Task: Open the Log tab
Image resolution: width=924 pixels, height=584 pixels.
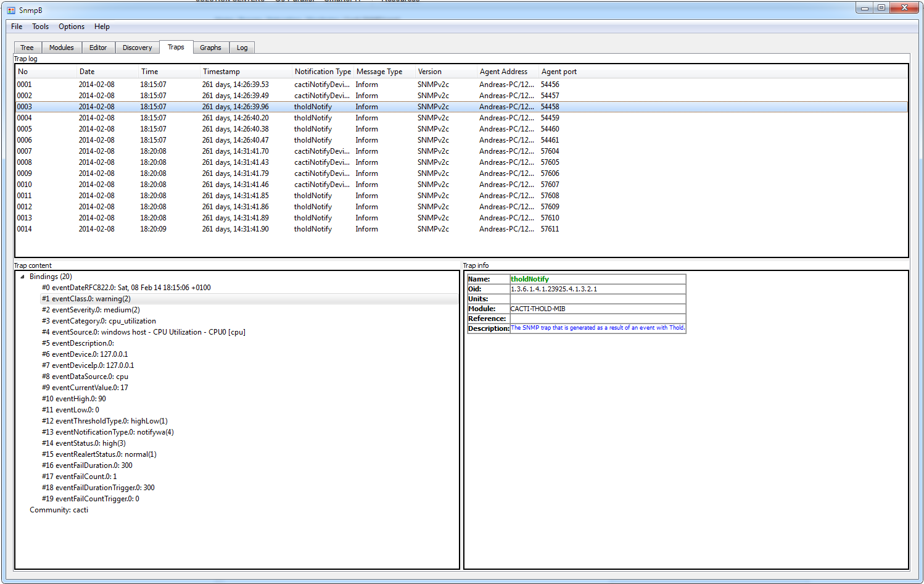Action: pos(242,47)
